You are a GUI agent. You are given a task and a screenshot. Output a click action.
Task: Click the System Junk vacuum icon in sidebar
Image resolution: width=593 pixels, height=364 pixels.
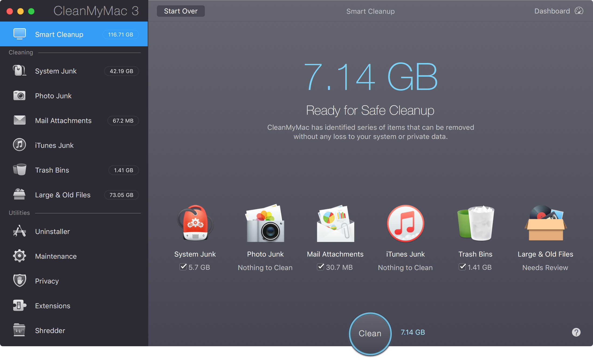19,71
